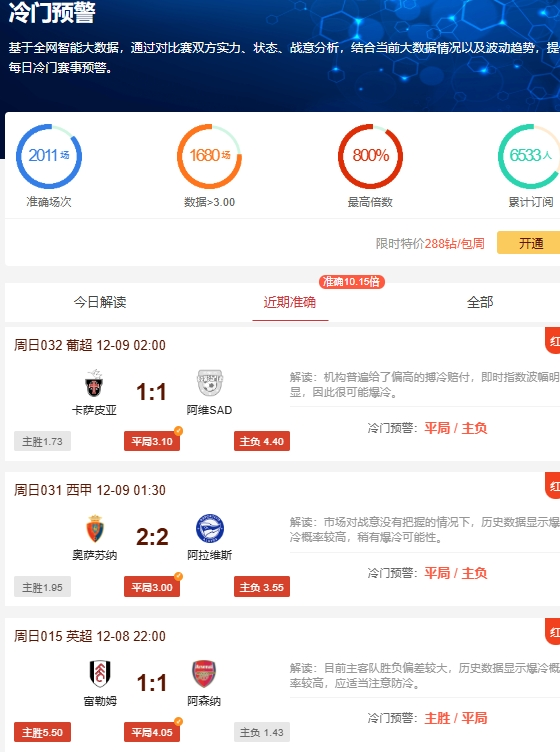Click the 准确10.15倍 red badge
The width and height of the screenshot is (560, 752).
[x=351, y=282]
